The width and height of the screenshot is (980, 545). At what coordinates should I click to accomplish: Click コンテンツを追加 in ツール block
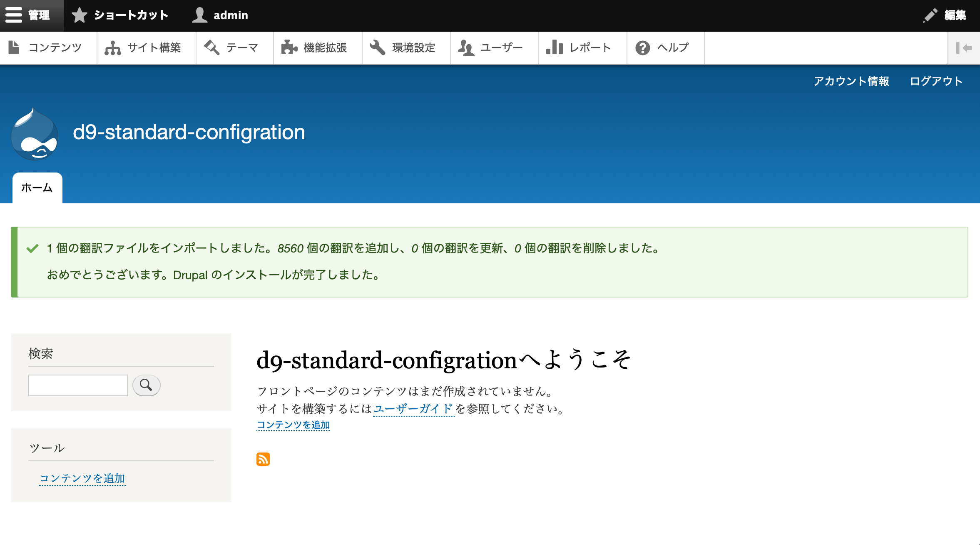(x=82, y=478)
